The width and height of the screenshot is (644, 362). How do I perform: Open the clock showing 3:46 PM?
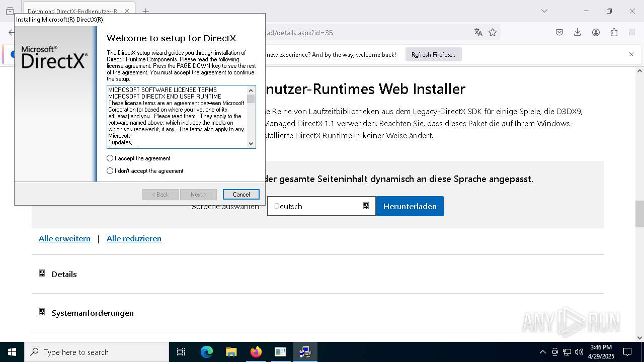tap(601, 352)
